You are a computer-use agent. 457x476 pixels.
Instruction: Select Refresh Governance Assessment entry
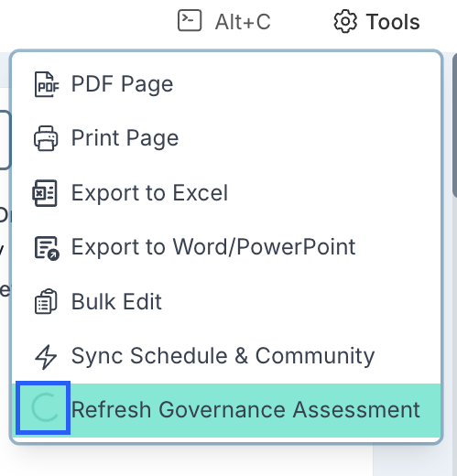[x=226, y=410]
